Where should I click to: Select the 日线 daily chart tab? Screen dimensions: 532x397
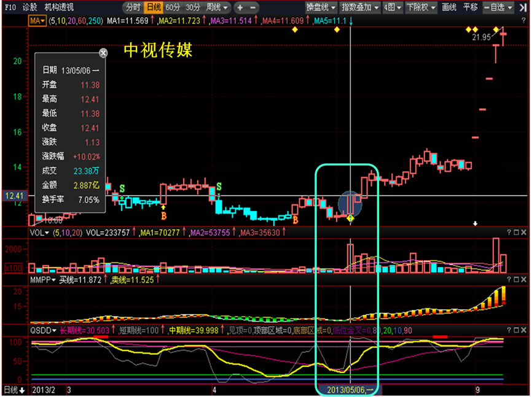pos(154,7)
